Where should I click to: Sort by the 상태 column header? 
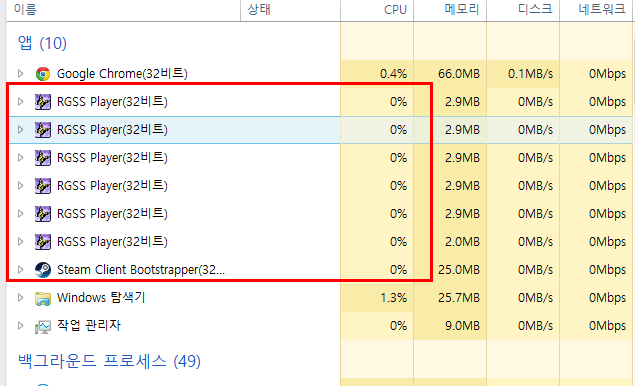290,10
